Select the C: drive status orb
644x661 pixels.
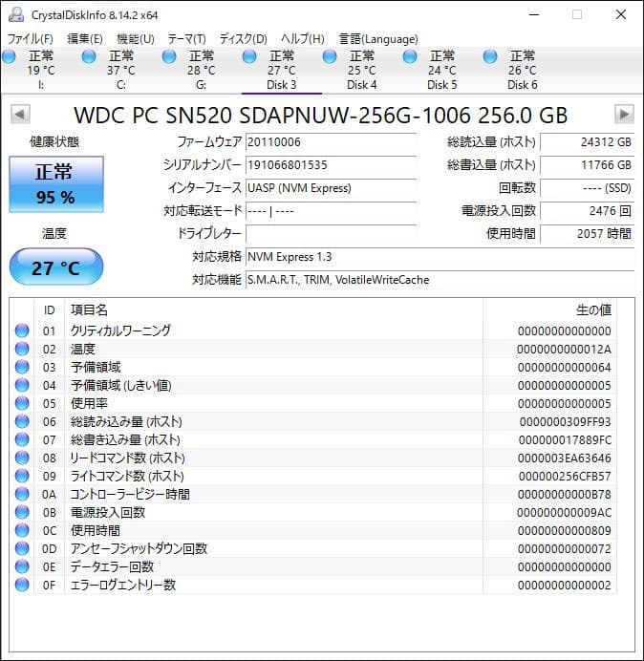[89, 57]
